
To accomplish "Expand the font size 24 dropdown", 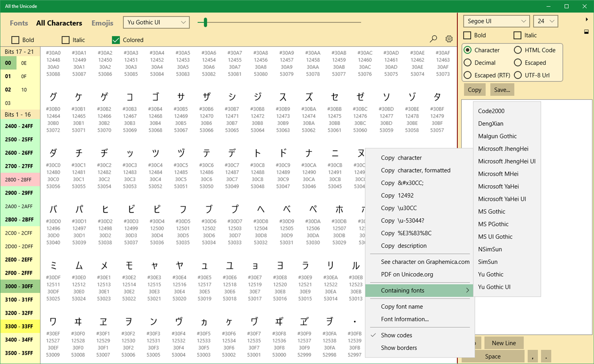I will (545, 21).
